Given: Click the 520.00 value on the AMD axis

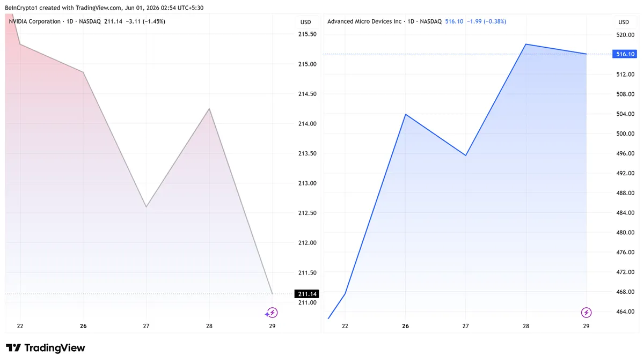Looking at the screenshot, I should pyautogui.click(x=625, y=35).
